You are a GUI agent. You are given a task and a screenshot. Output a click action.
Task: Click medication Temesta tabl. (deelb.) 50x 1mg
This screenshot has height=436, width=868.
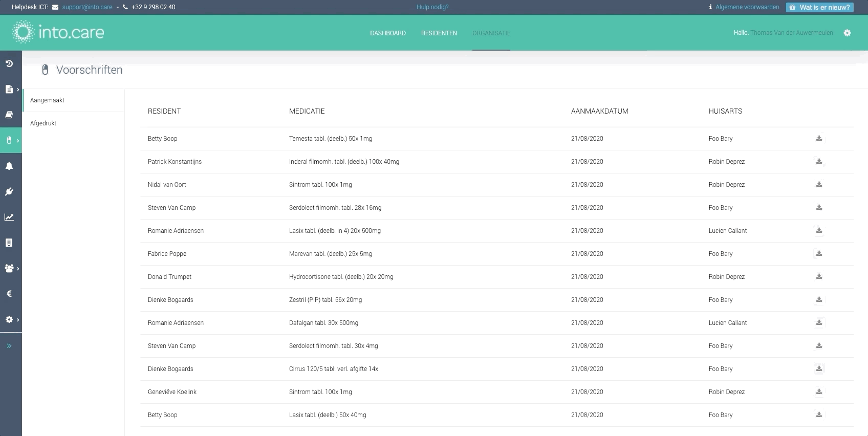(331, 139)
